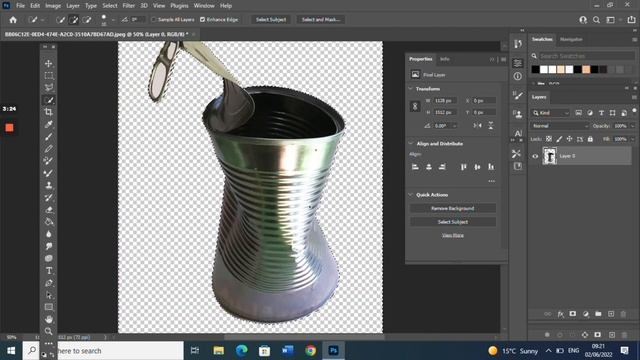Open the Normal blend mode dropdown
Image resolution: width=640 pixels, height=360 pixels.
[560, 126]
